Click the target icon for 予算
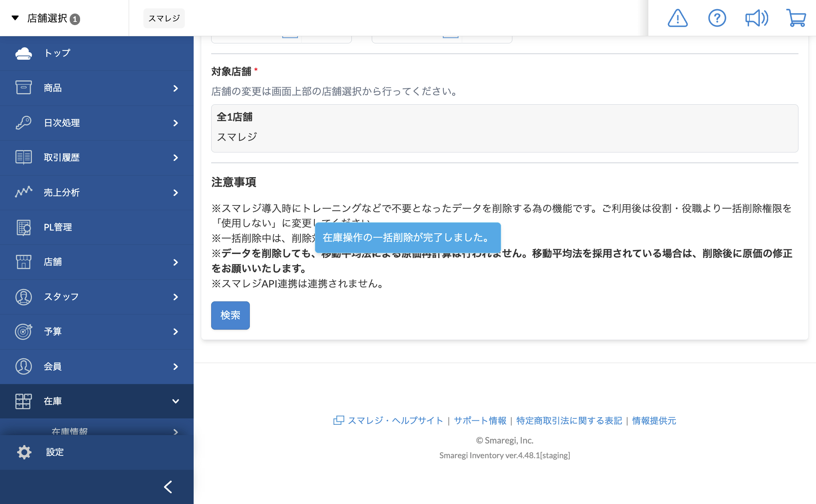The height and width of the screenshot is (504, 816). pos(24,331)
